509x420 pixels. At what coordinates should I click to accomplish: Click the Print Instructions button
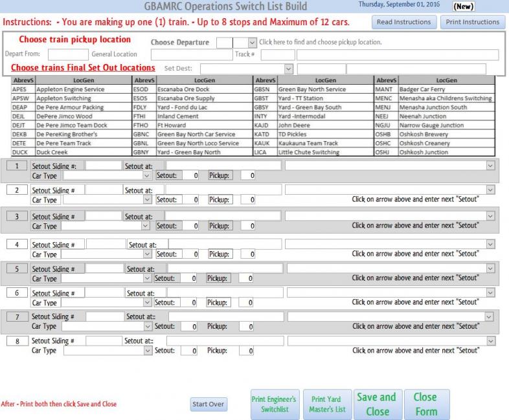tap(472, 22)
